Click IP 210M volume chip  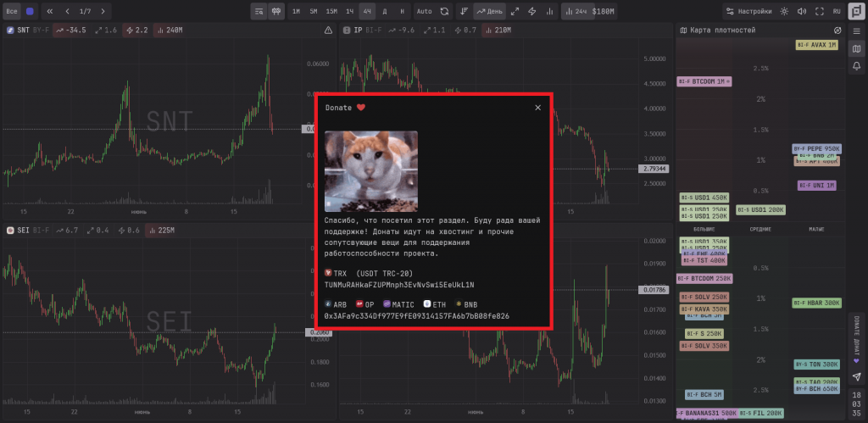pyautogui.click(x=500, y=31)
